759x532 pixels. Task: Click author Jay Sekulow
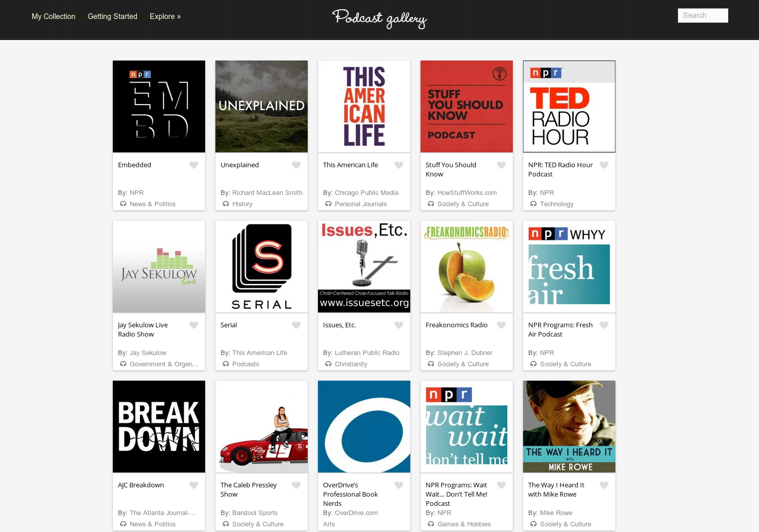tap(148, 353)
